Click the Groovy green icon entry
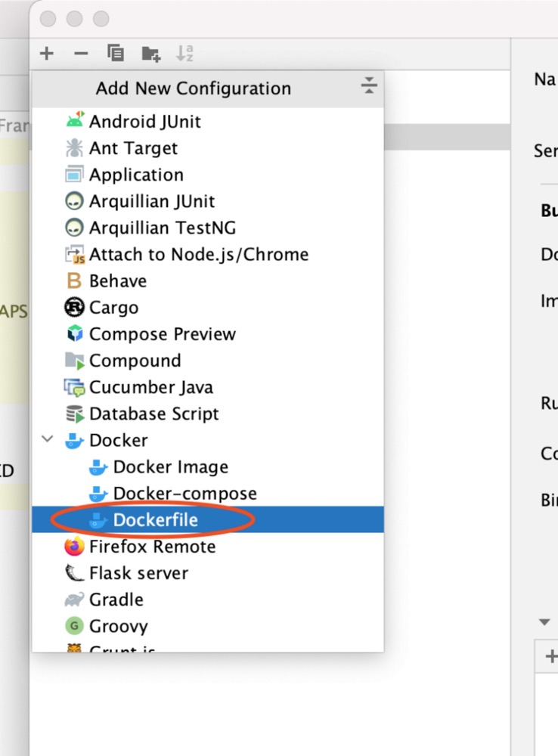The image size is (558, 756). click(x=74, y=626)
